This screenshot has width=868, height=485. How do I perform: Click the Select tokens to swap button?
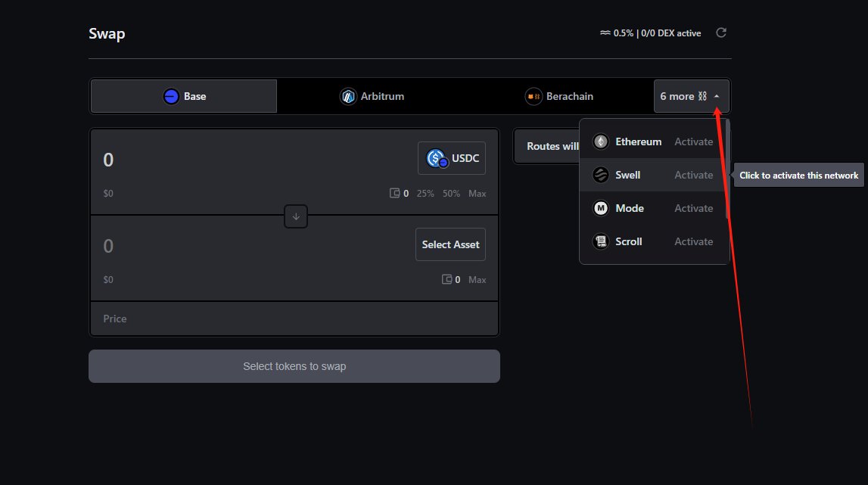tap(294, 366)
